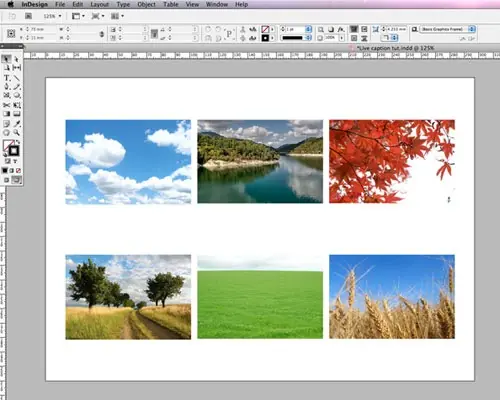Select the Direct Selection tool
The width and height of the screenshot is (500, 400).
tap(17, 59)
